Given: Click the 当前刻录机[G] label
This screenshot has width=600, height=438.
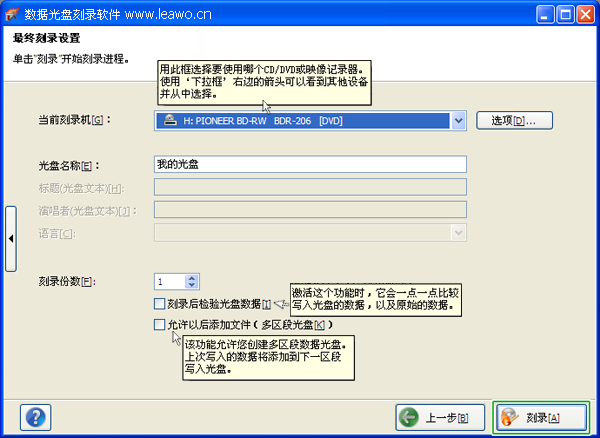Looking at the screenshot, I should tap(74, 120).
